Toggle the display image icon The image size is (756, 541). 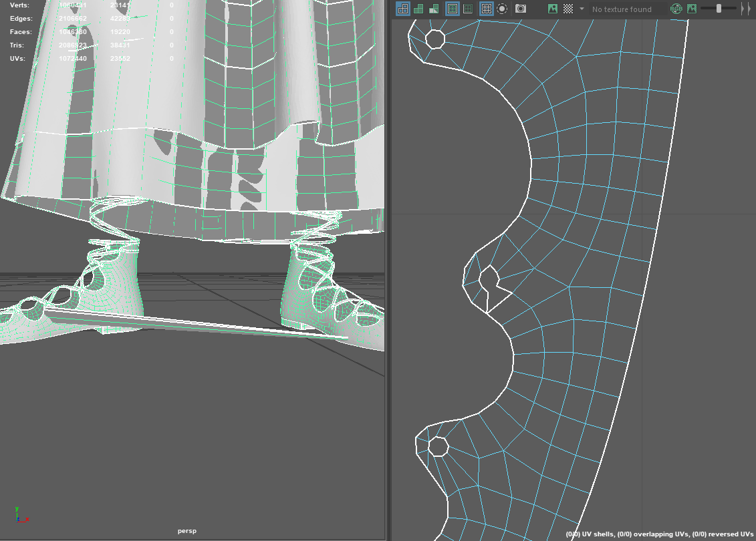(x=553, y=9)
